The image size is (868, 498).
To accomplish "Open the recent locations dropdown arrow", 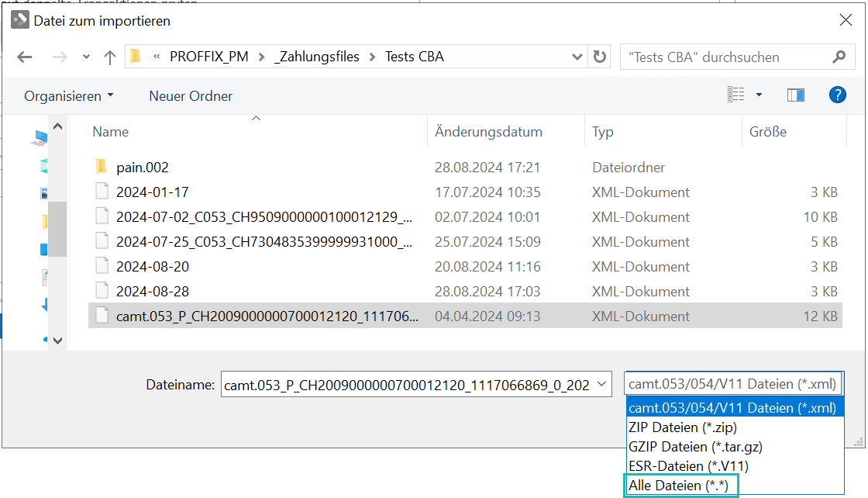I will click(86, 57).
